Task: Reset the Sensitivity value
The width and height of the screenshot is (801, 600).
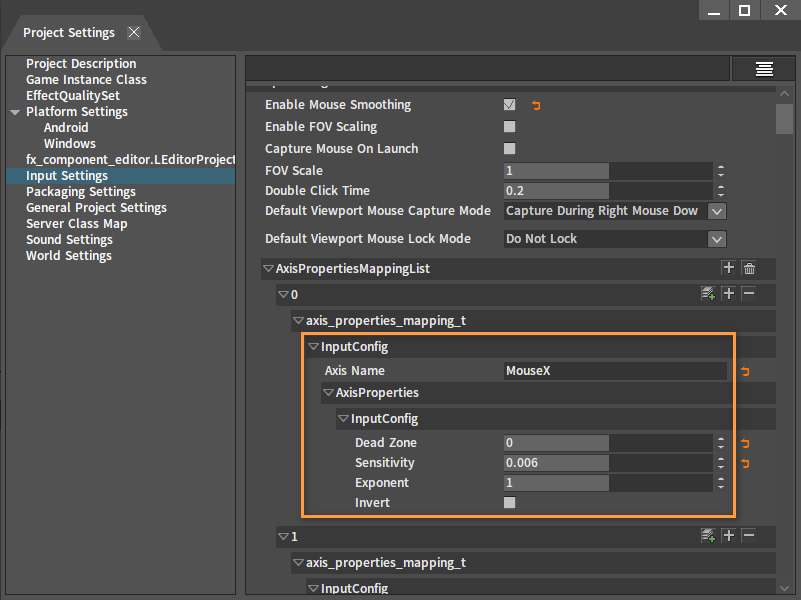Action: click(x=745, y=463)
